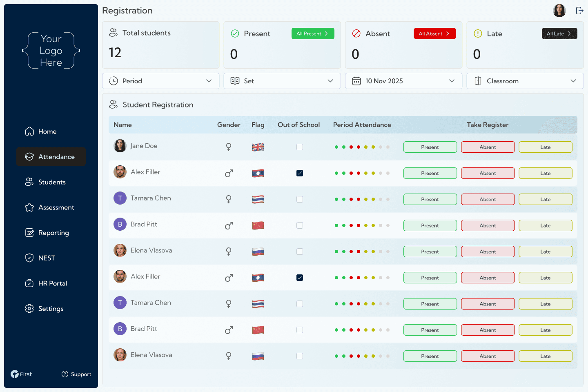Click the user avatar in the top right
Image resolution: width=588 pixels, height=392 pixels.
[559, 10]
